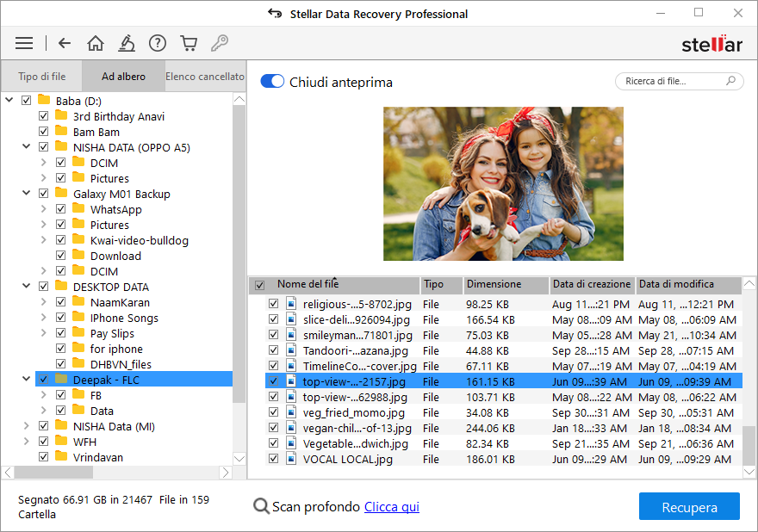The height and width of the screenshot is (532, 758).
Task: Open the hamburger menu in toolbar
Action: (24, 43)
